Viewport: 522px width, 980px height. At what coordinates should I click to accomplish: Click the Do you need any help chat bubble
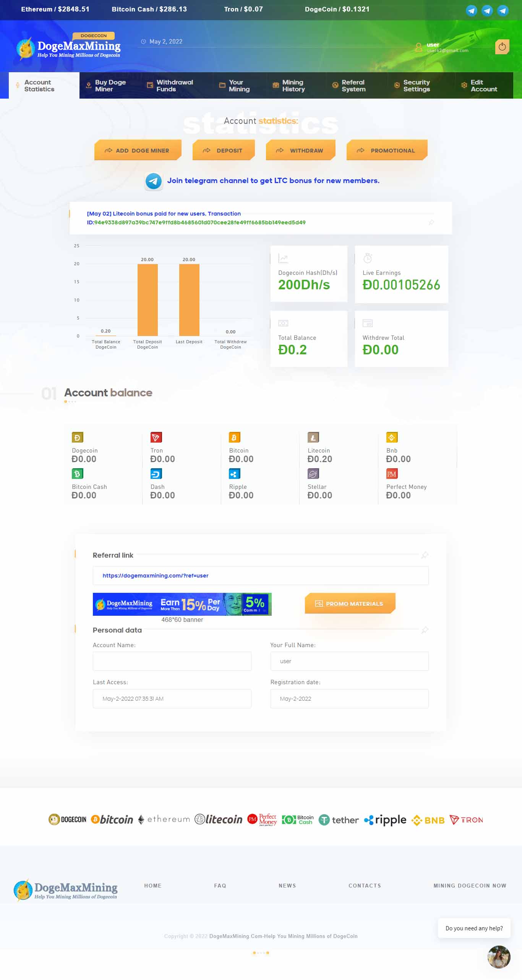coord(474,928)
